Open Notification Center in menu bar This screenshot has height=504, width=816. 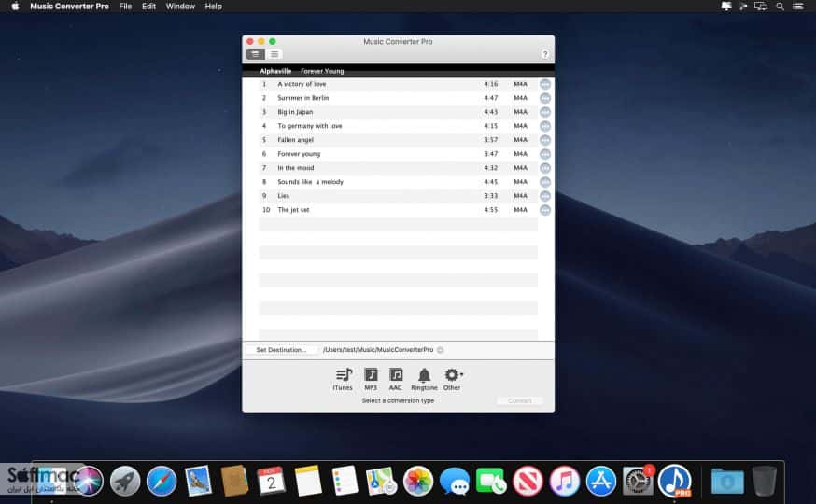click(797, 7)
